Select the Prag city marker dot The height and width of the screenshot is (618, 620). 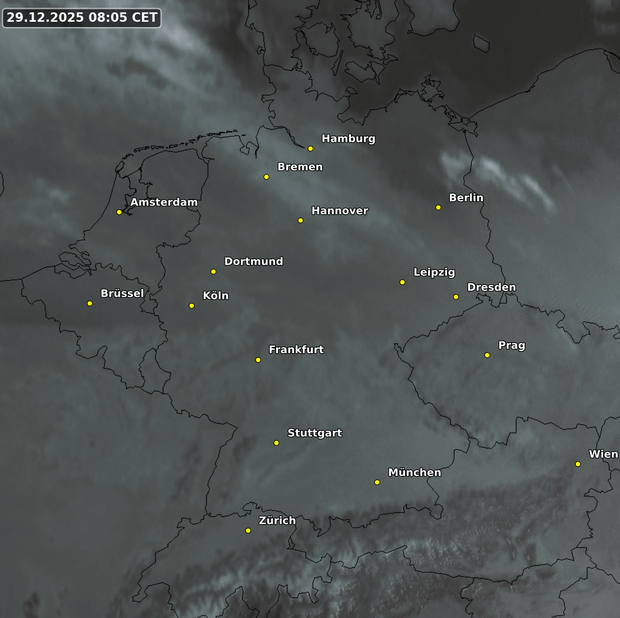[x=487, y=355]
